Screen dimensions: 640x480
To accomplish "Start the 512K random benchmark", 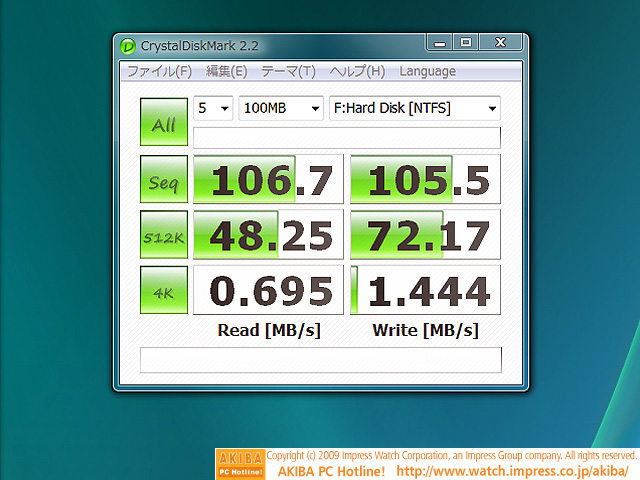I will click(x=164, y=234).
